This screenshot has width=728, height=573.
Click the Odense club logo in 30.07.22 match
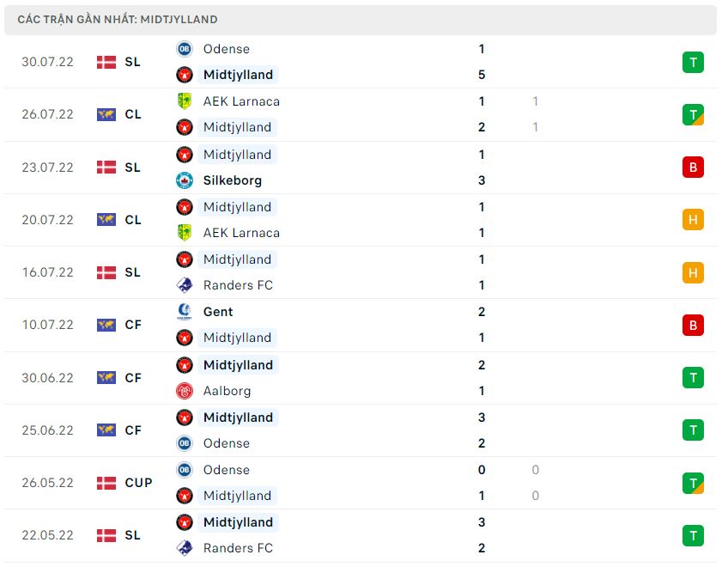coord(184,49)
